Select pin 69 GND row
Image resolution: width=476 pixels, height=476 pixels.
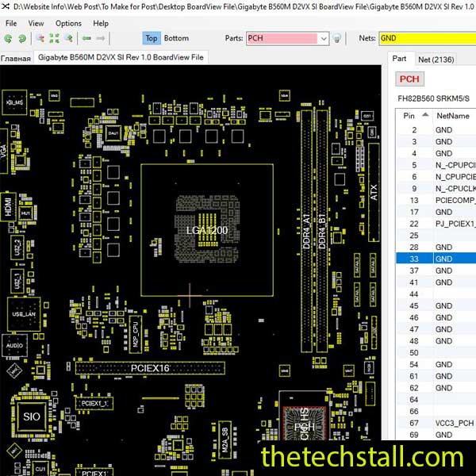[436, 435]
